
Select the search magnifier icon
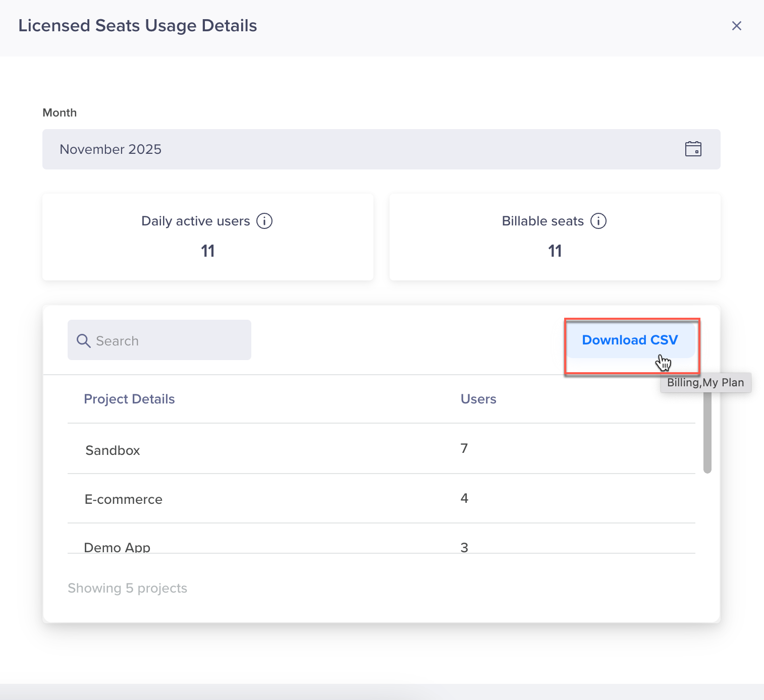(x=83, y=340)
